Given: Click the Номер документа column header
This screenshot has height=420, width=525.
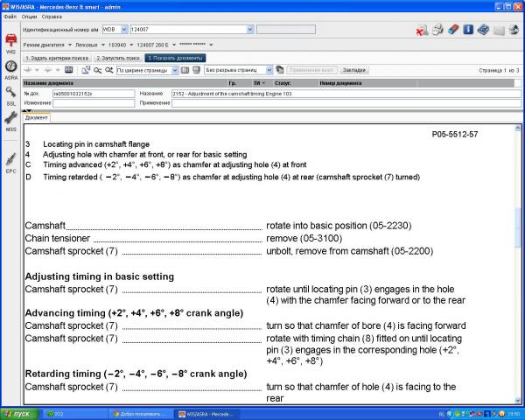Looking at the screenshot, I should [x=340, y=83].
